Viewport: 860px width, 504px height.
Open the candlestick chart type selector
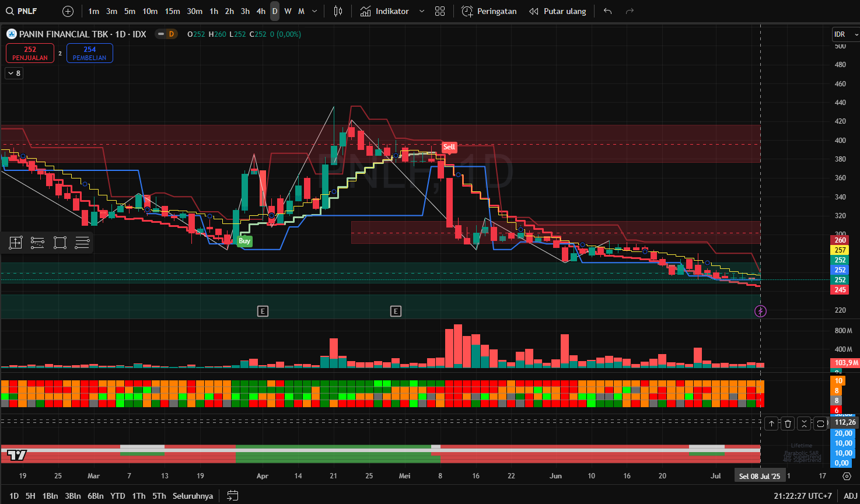tap(338, 11)
